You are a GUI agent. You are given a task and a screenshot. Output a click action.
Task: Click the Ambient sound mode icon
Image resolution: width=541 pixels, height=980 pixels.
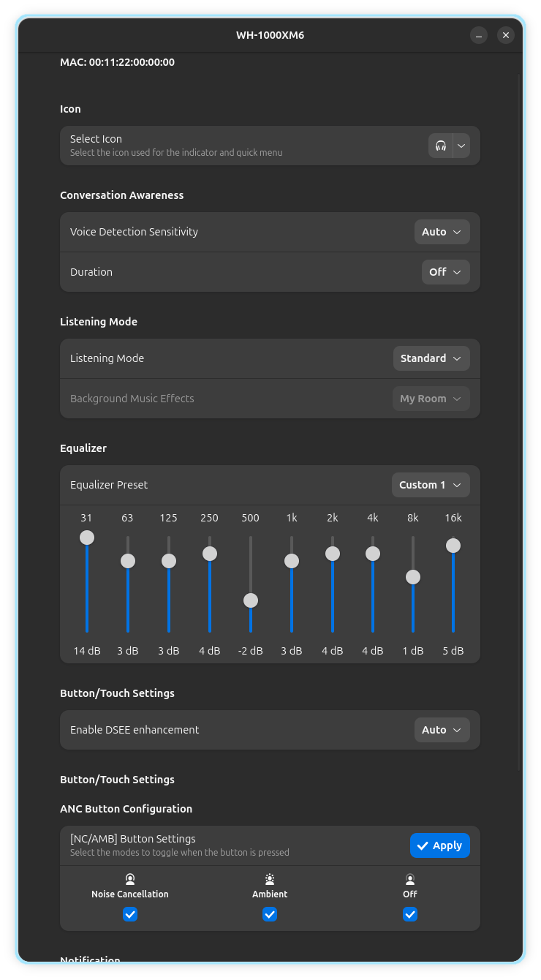[270, 879]
